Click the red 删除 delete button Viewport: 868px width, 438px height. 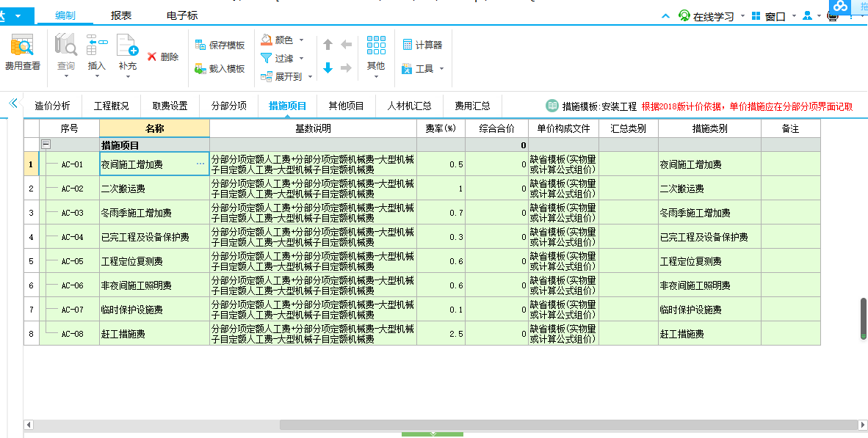pyautogui.click(x=163, y=57)
